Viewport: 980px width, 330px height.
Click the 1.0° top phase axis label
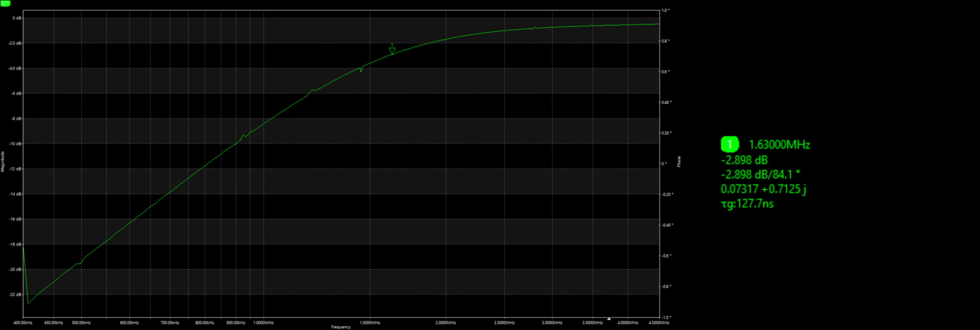666,10
